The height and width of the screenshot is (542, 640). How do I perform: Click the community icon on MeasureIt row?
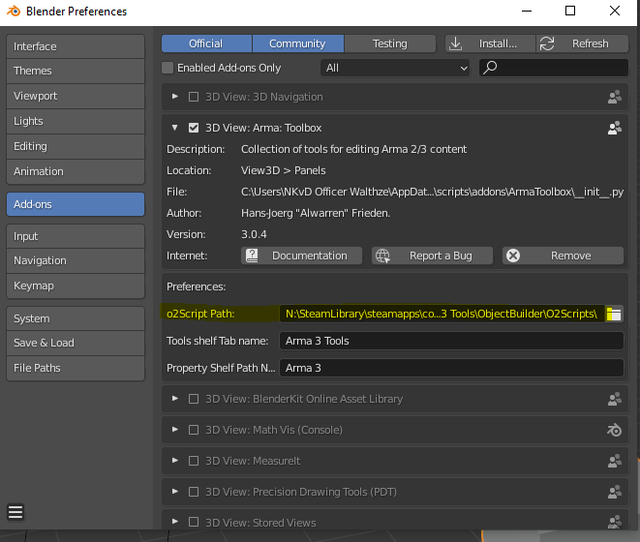point(615,461)
